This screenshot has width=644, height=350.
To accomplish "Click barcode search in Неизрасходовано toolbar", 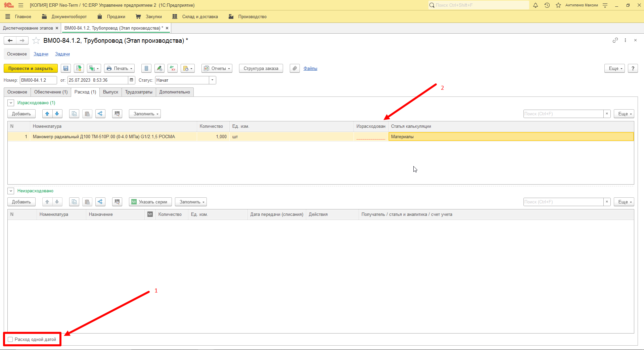I will pos(117,202).
